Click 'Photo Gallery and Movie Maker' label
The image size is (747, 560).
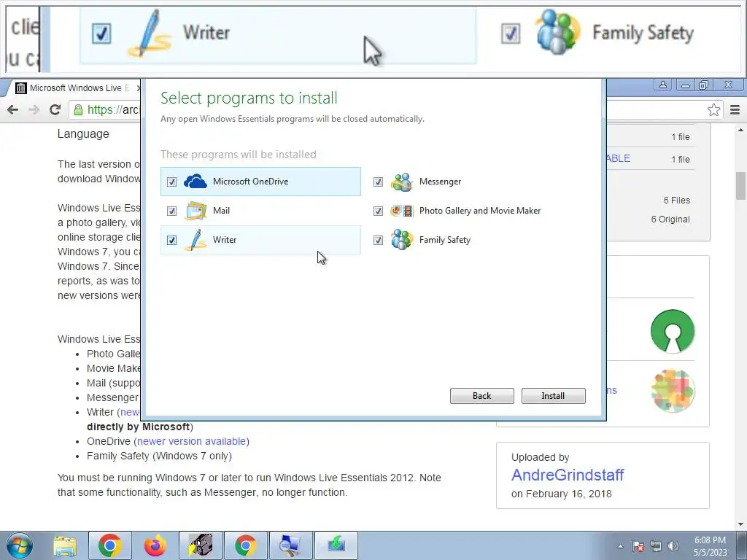pos(480,211)
